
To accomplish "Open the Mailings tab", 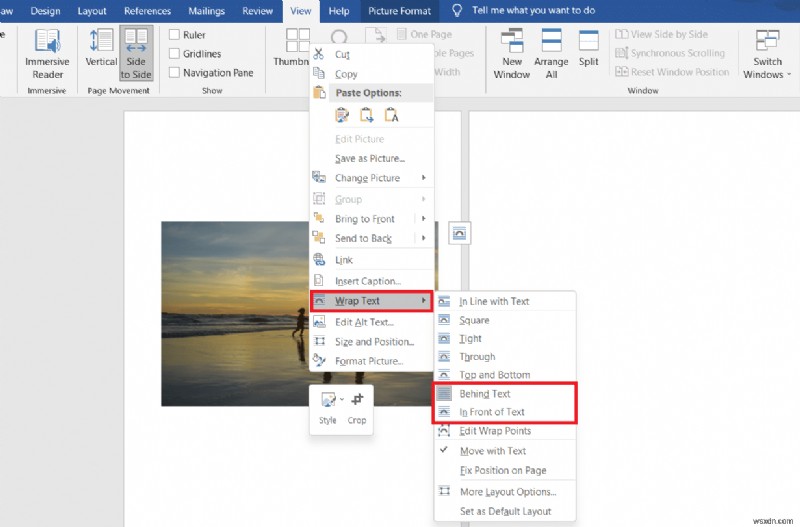I will [207, 11].
